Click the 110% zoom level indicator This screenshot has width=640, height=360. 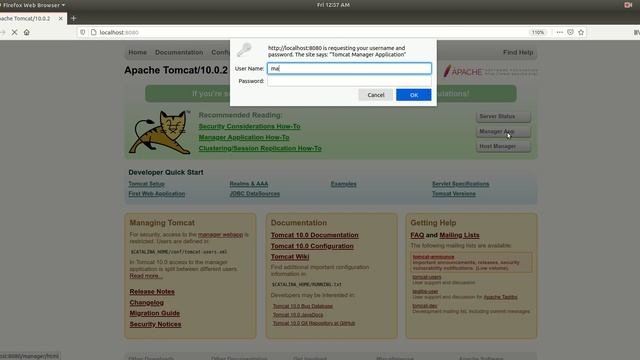[x=538, y=32]
